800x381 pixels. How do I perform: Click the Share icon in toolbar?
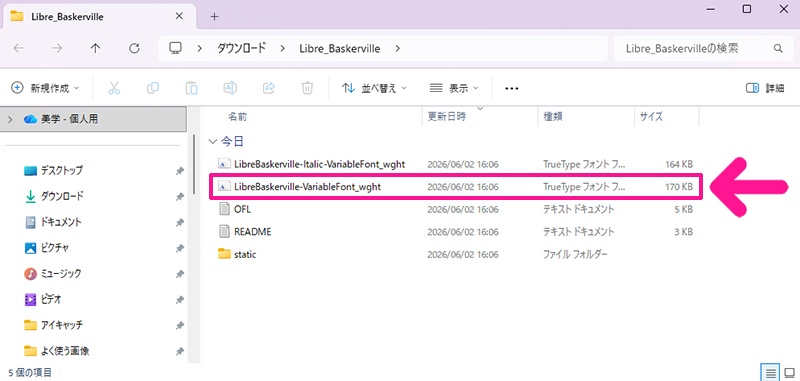click(x=268, y=88)
